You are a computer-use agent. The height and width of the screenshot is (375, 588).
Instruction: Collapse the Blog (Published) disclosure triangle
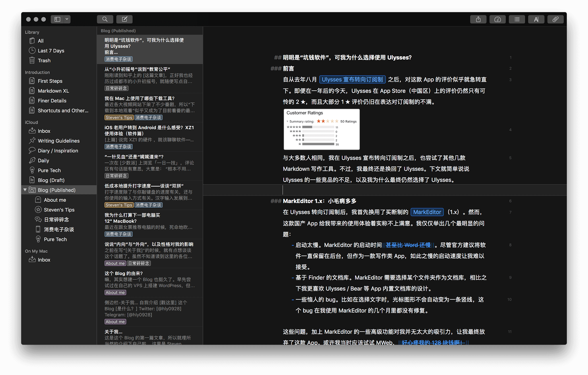tap(25, 190)
